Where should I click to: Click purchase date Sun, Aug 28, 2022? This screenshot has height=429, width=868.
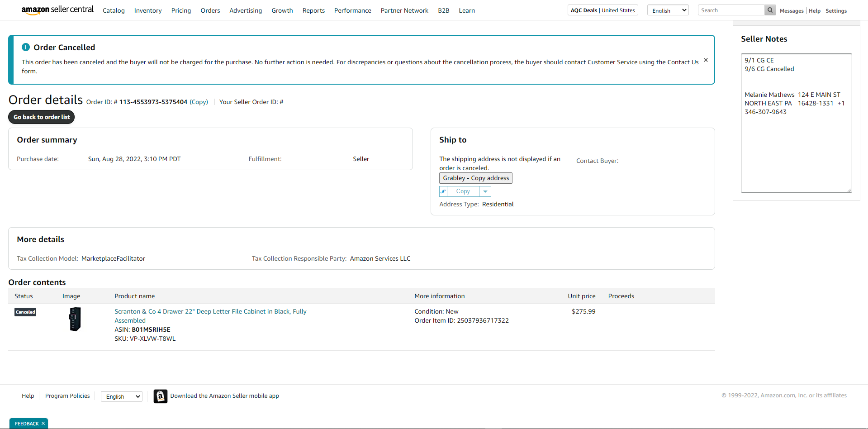tap(134, 159)
